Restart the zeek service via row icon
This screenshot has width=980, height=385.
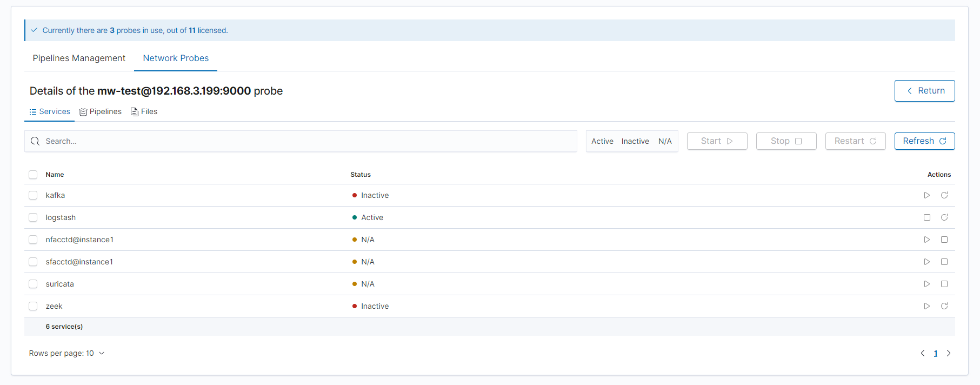tap(944, 306)
